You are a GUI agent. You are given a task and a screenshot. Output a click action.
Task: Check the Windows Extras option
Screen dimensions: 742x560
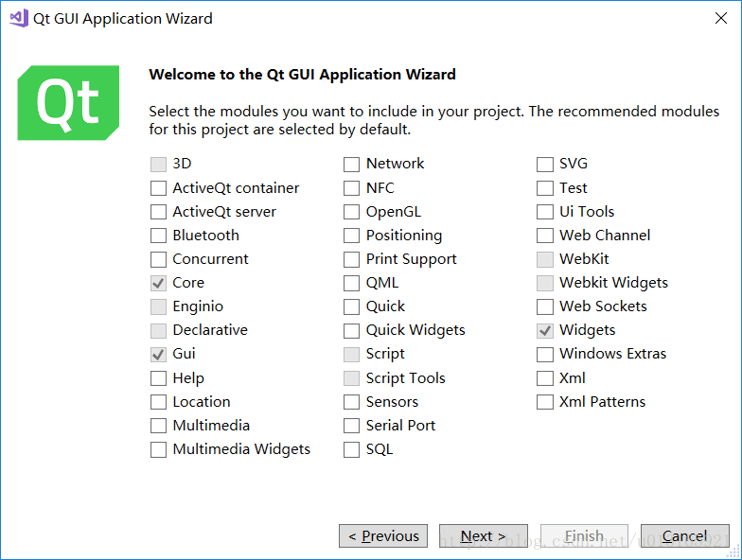[x=544, y=354]
